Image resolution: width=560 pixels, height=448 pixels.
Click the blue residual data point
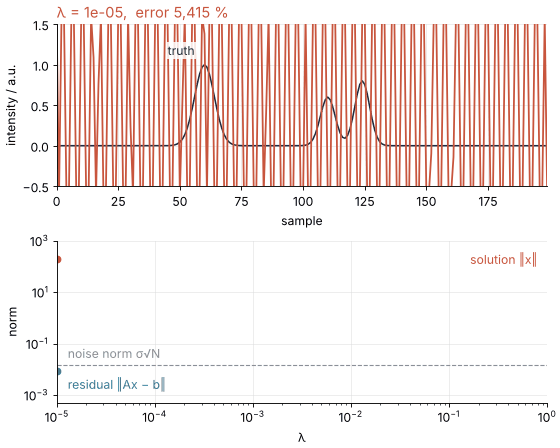[58, 372]
